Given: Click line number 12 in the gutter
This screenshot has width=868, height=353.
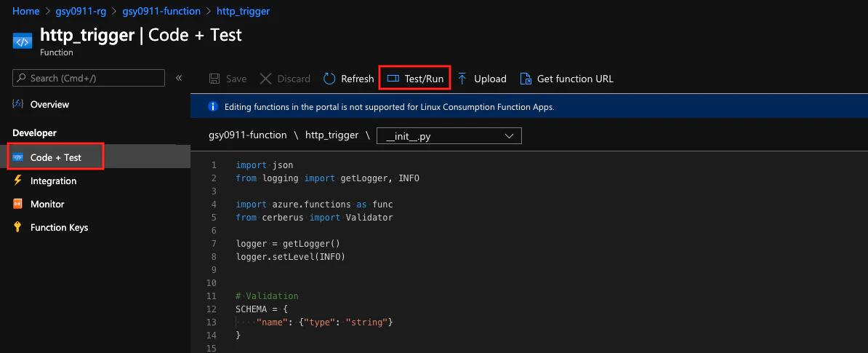Looking at the screenshot, I should (x=212, y=309).
